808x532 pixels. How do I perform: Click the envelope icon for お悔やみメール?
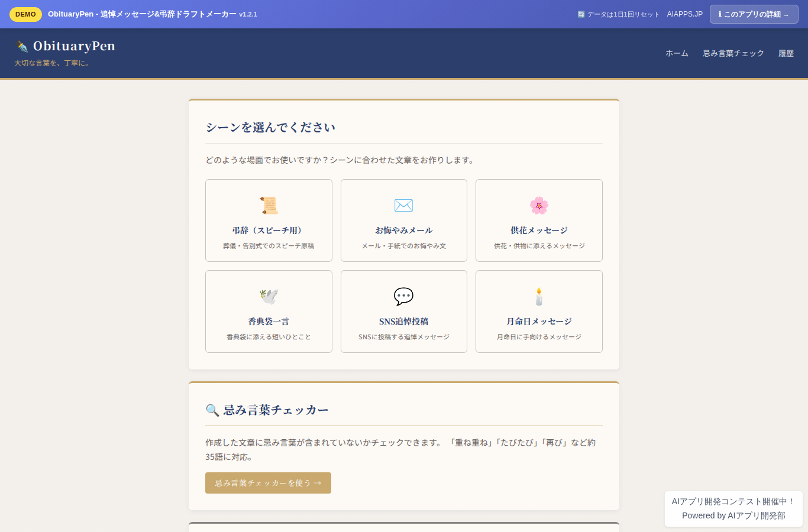coord(403,205)
